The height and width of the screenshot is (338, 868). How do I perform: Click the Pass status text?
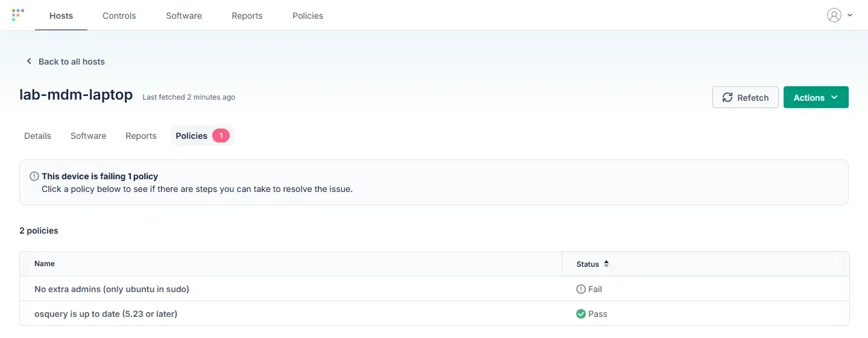click(598, 314)
